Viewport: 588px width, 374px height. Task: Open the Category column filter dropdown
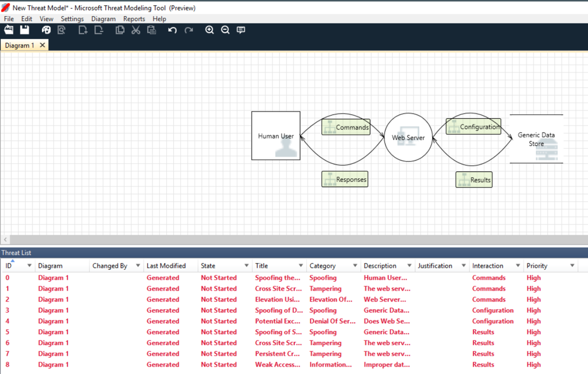click(x=355, y=266)
